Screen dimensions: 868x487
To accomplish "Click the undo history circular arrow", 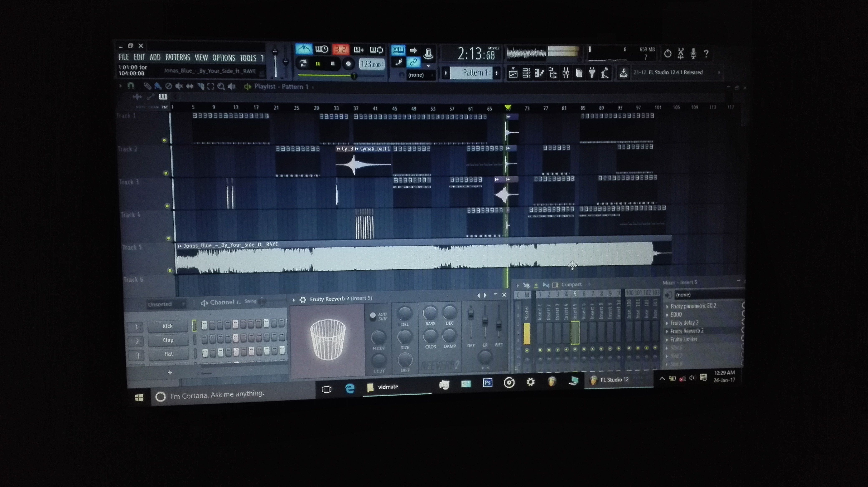I will pyautogui.click(x=667, y=54).
